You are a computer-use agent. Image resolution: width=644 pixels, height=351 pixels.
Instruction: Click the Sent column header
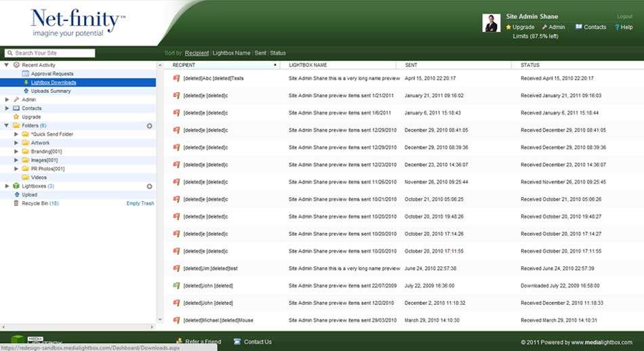(411, 65)
